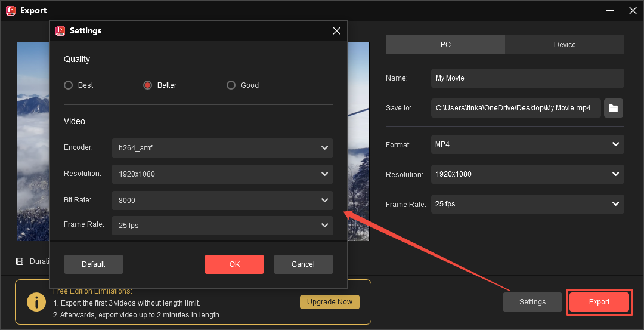Click the MiniTool logo in Settings title
The image size is (644, 330).
(x=60, y=31)
